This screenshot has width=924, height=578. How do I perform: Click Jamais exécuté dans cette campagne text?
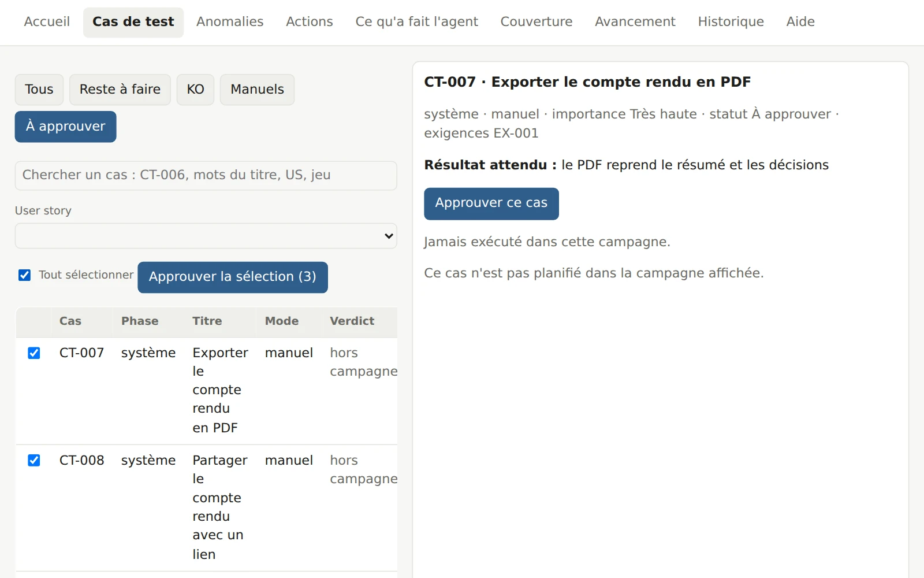point(547,242)
